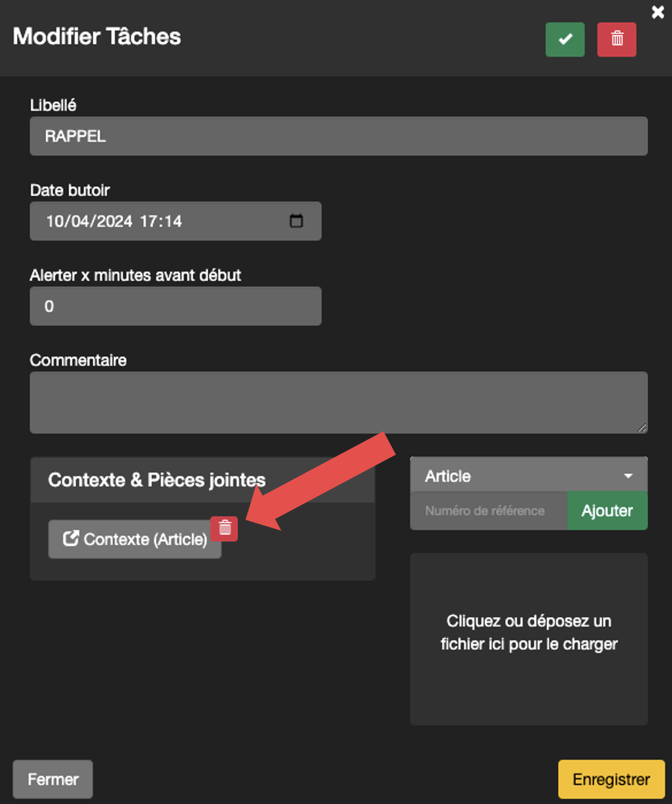Select the year 2024 in the Date butoir field
This screenshot has height=804, width=672.
115,221
